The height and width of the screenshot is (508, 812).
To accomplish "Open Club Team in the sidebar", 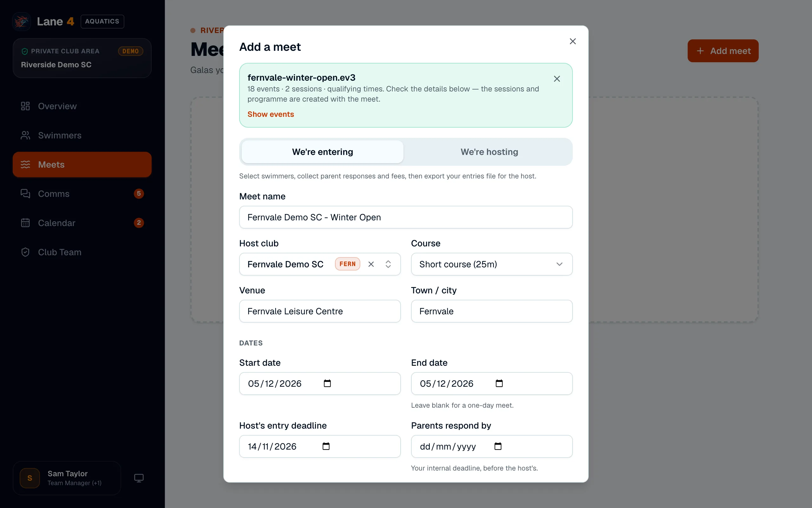I will click(x=82, y=252).
